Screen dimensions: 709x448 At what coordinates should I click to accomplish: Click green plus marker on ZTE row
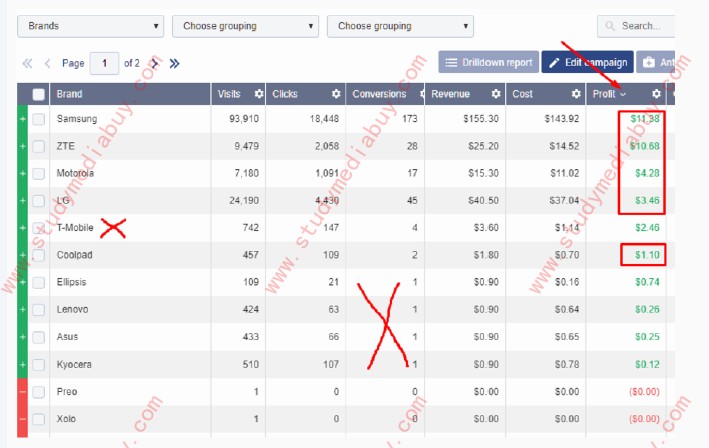pyautogui.click(x=23, y=146)
